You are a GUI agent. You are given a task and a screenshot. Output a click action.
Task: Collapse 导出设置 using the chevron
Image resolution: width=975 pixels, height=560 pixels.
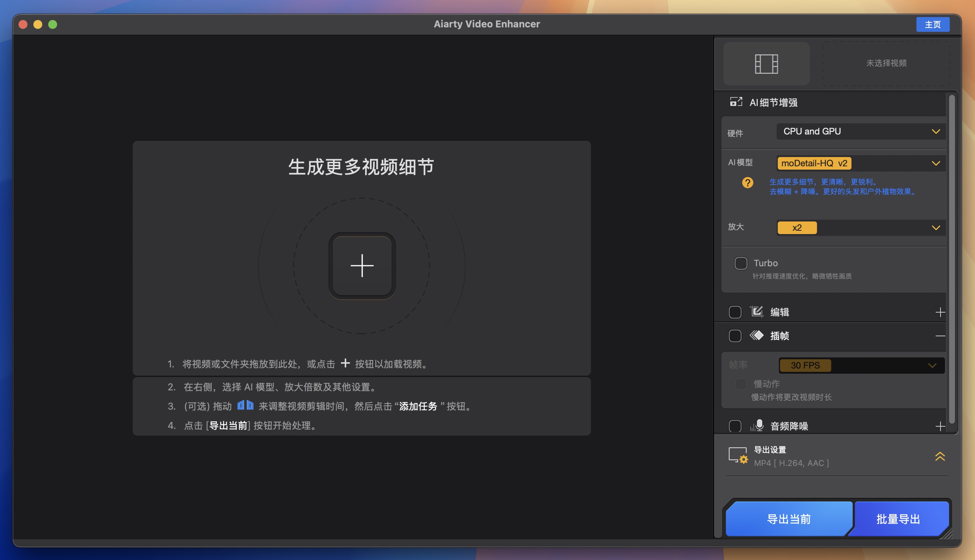[x=940, y=457]
